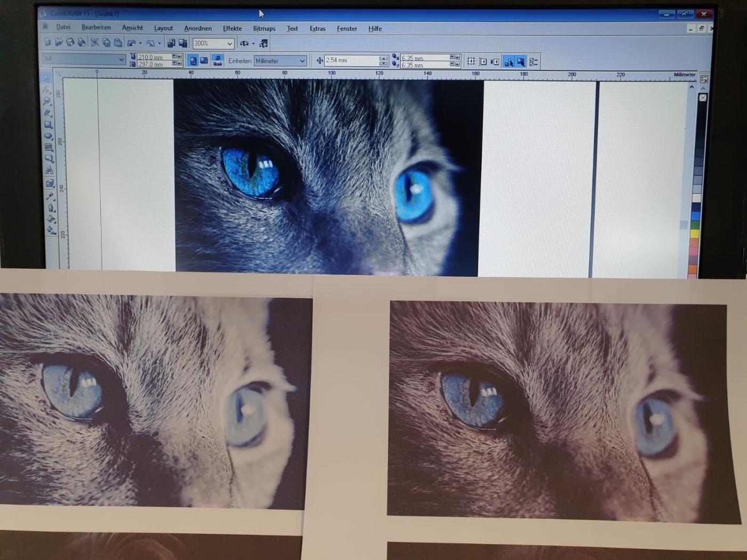The height and width of the screenshot is (560, 747).
Task: Toggle Snap to Grid button
Action: [x=471, y=61]
